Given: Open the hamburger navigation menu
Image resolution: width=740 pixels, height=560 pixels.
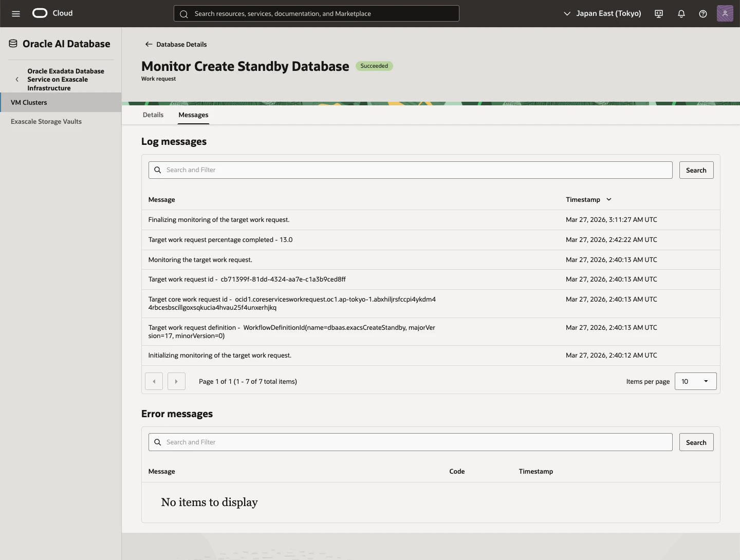Looking at the screenshot, I should (x=16, y=14).
